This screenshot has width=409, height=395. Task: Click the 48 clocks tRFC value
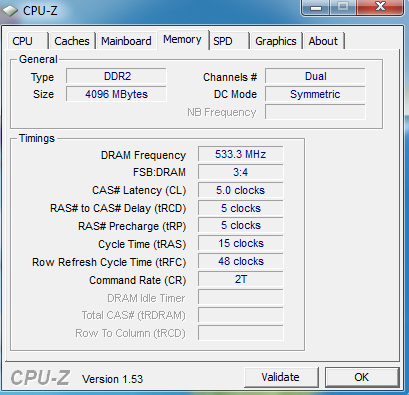[241, 262]
